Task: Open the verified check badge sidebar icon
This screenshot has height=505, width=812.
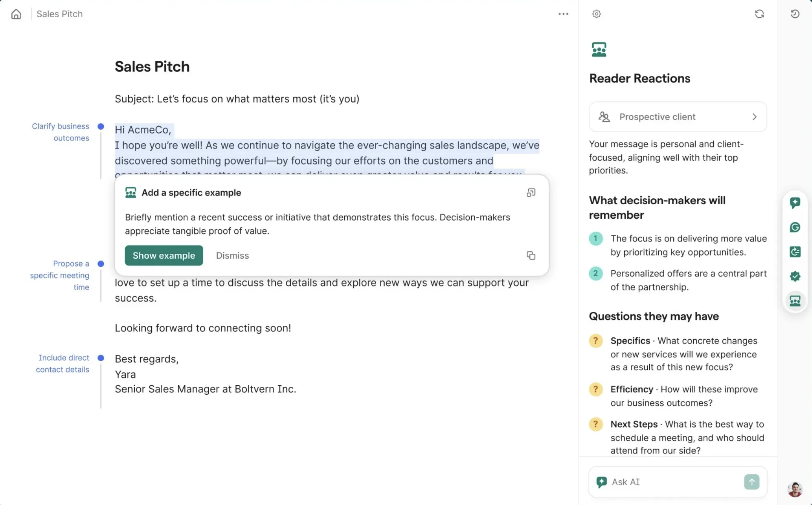Action: pos(795,276)
